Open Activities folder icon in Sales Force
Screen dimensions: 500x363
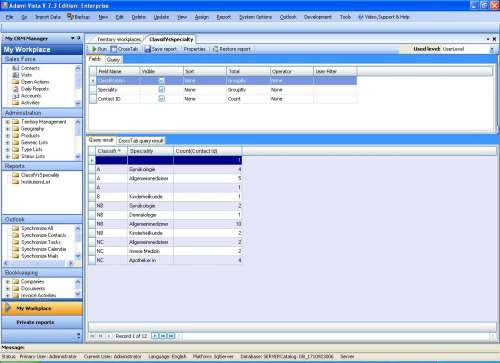pyautogui.click(x=16, y=103)
